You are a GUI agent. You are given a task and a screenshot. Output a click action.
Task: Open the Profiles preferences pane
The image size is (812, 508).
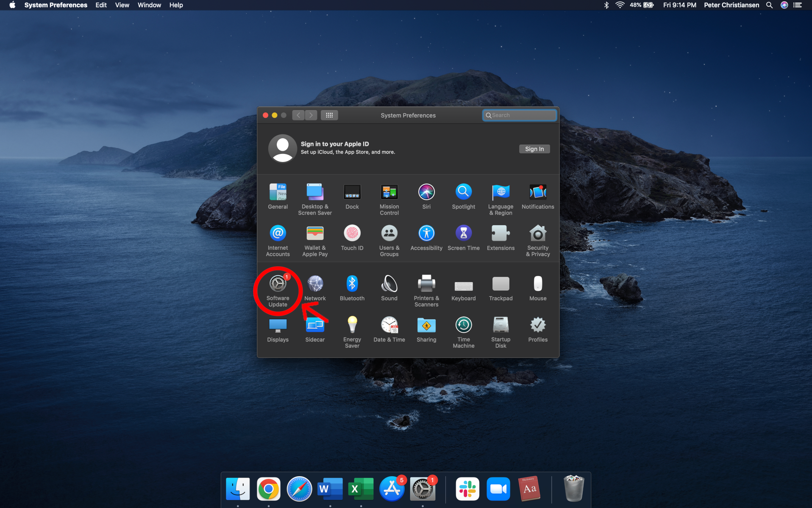[x=538, y=329]
